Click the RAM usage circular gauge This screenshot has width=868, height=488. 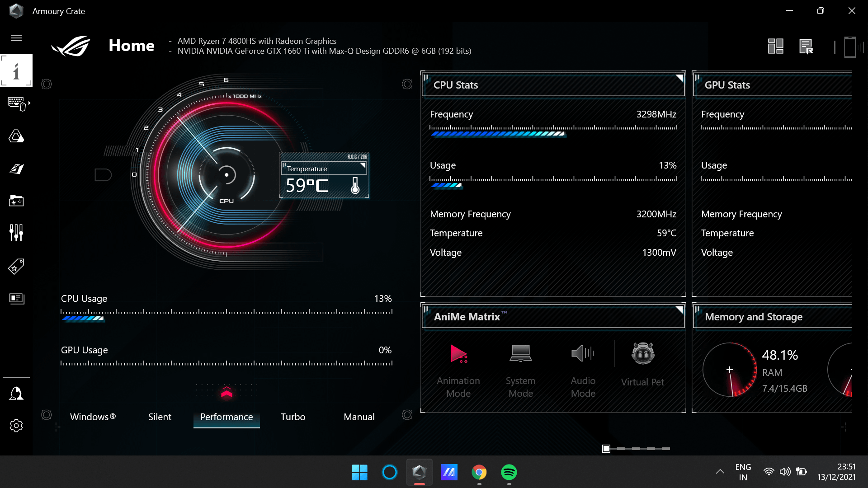coord(730,370)
